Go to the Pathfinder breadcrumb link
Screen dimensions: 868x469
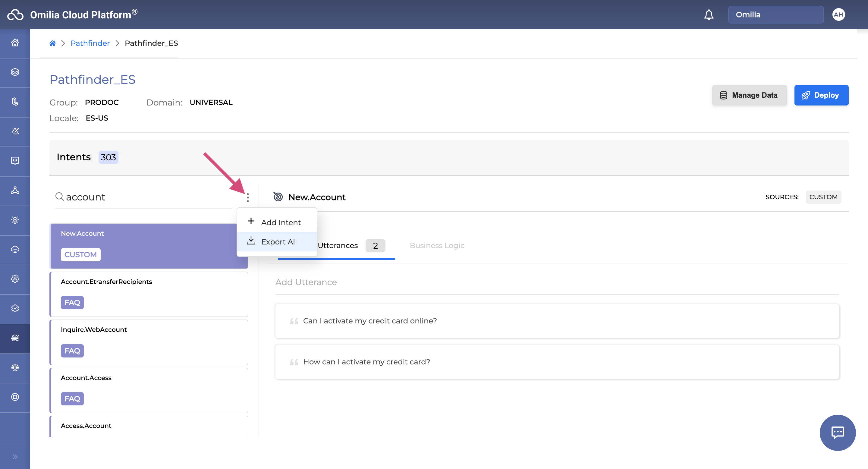90,43
